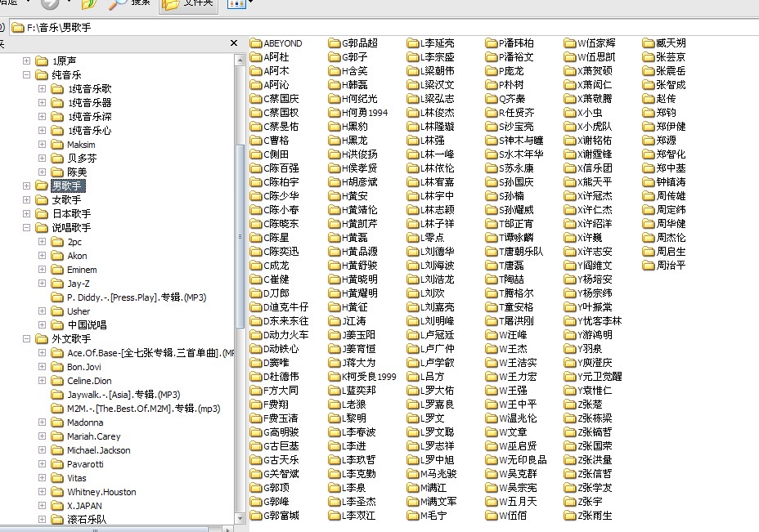Screen dimensions: 759x532
Task: Click the C陈奕迅 folder icon
Action: (x=256, y=252)
